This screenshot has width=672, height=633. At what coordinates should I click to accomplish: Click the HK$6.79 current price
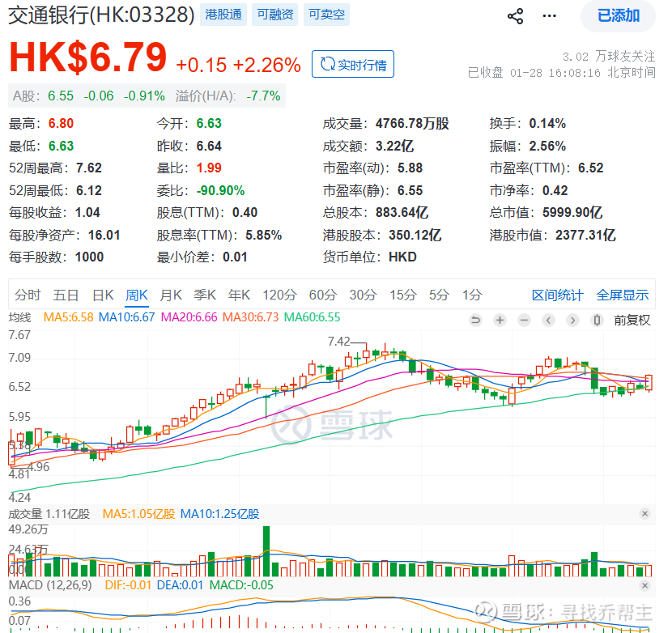(x=88, y=57)
